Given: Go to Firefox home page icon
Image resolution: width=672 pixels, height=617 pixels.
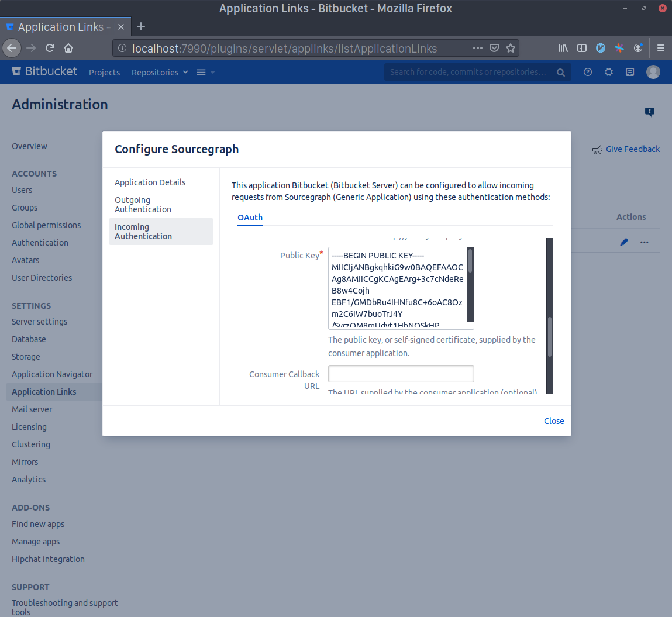Looking at the screenshot, I should (x=68, y=48).
